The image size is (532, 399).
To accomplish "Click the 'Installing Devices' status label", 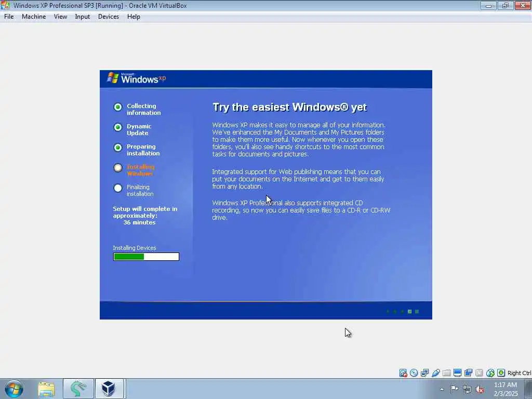I will click(135, 248).
